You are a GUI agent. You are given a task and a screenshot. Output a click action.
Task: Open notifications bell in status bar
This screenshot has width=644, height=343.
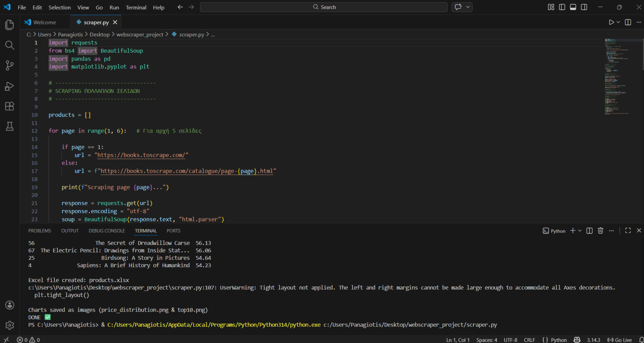641,340
